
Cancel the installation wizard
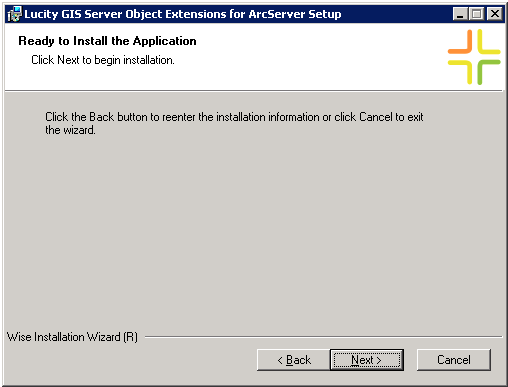point(454,360)
